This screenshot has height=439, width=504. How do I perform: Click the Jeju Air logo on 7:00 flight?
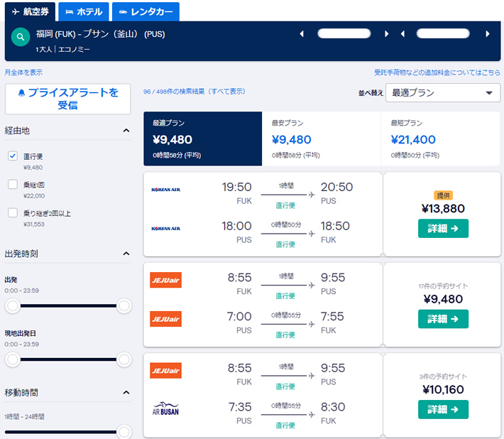click(165, 319)
